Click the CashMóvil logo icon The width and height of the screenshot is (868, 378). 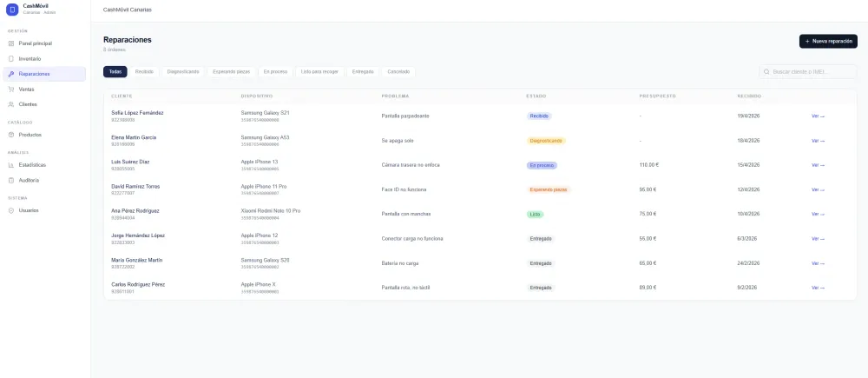coord(12,10)
